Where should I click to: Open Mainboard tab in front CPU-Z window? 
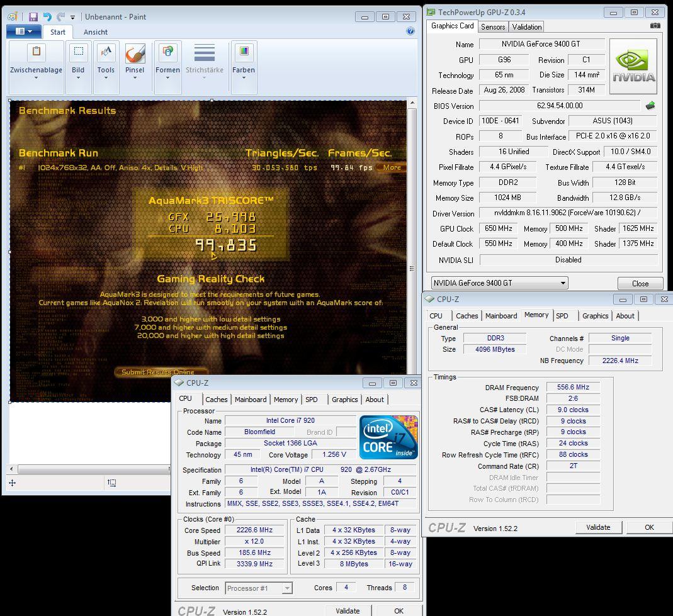[250, 400]
